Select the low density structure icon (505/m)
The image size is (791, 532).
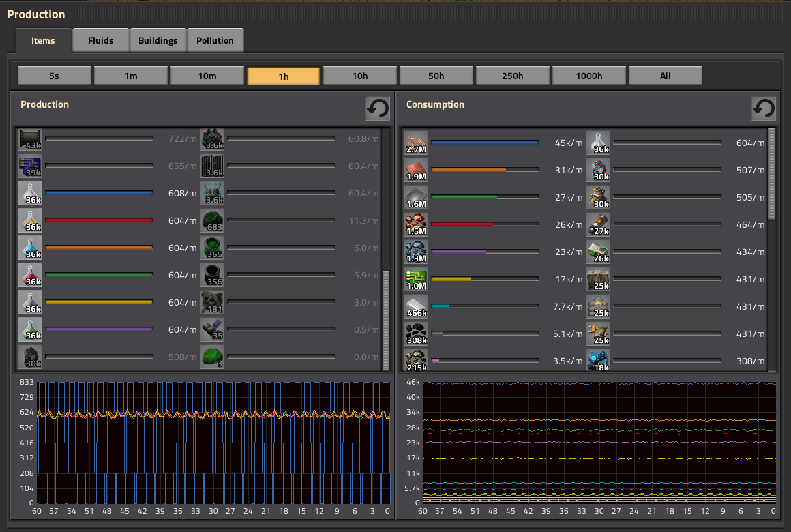point(598,197)
